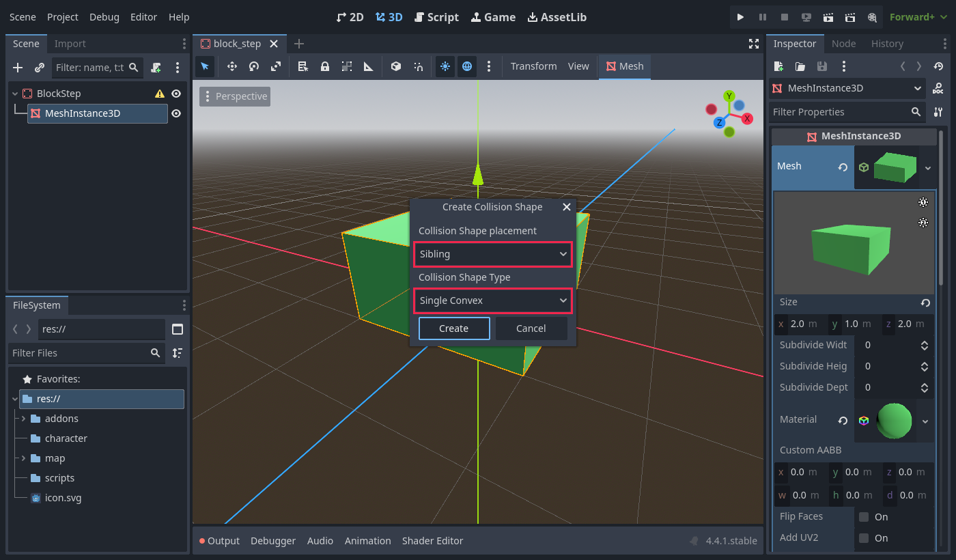Click the Use Local Space cube icon
The width and height of the screenshot is (956, 560).
click(x=395, y=66)
